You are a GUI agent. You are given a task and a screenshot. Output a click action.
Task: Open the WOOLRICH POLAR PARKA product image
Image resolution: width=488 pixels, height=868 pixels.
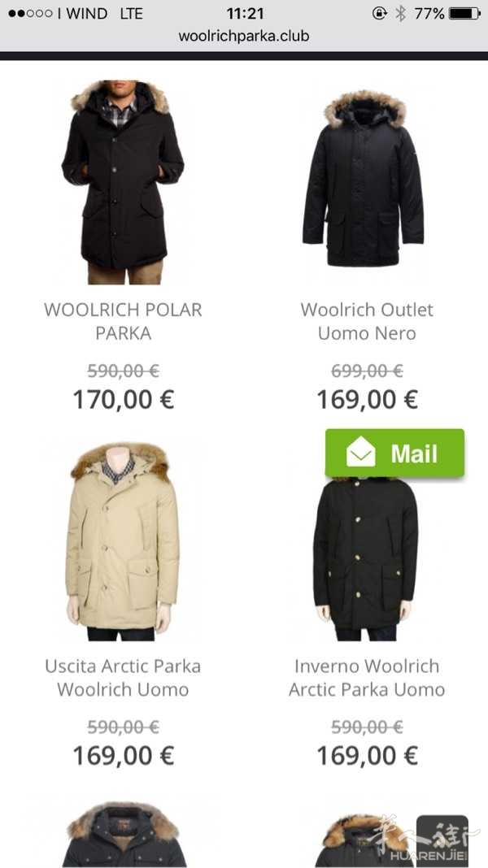click(x=123, y=182)
